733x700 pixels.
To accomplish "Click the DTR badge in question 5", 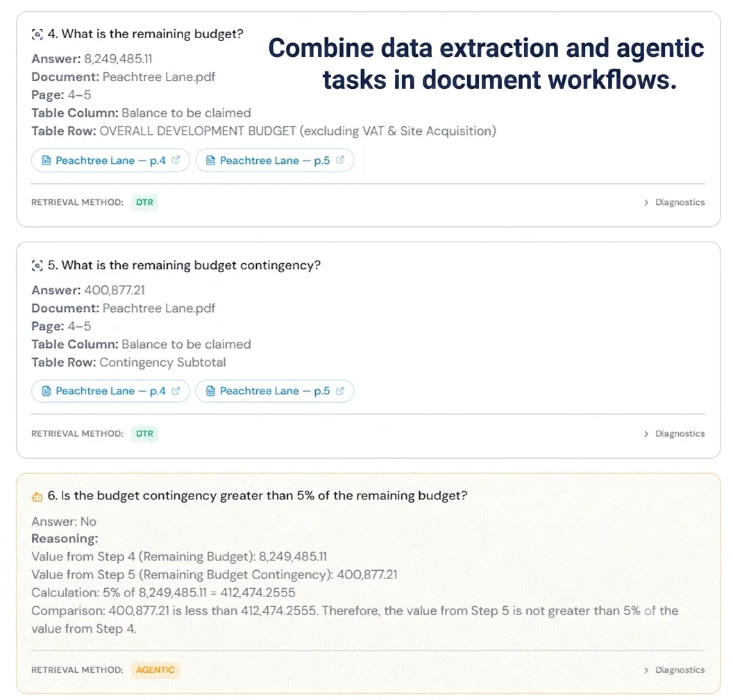I will pyautogui.click(x=144, y=434).
